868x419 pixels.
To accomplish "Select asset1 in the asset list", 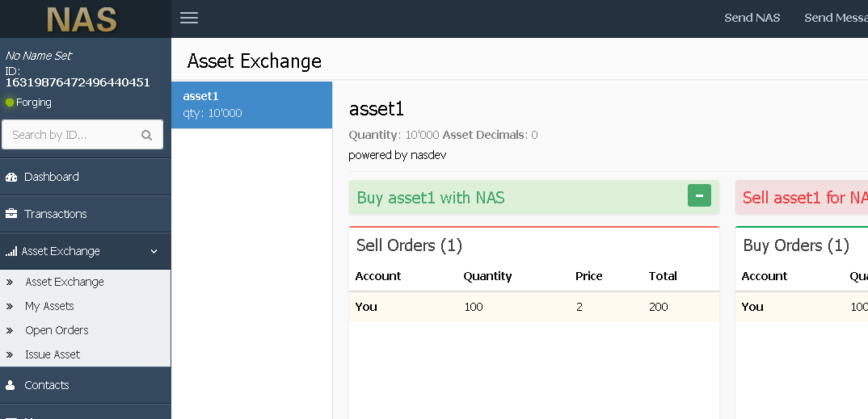I will (x=252, y=105).
